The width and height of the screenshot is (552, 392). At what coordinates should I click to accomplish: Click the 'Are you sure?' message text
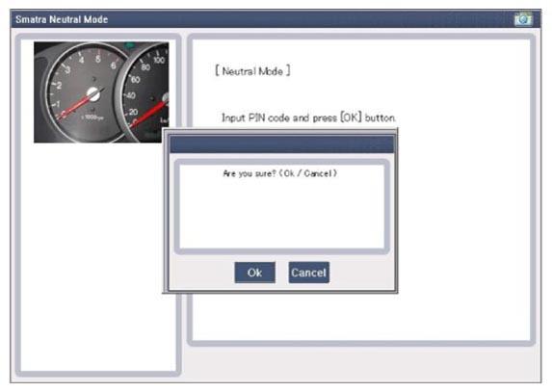click(x=280, y=173)
